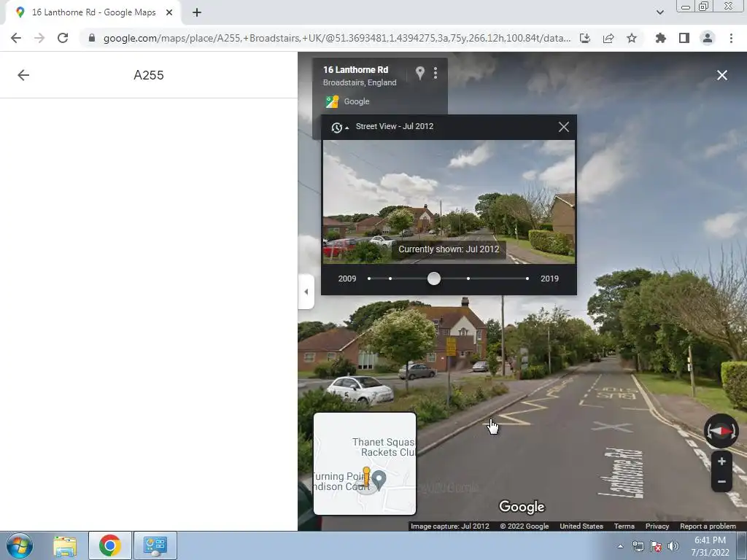Image resolution: width=747 pixels, height=560 pixels.
Task: Show hidden system tray icons
Action: [x=620, y=547]
